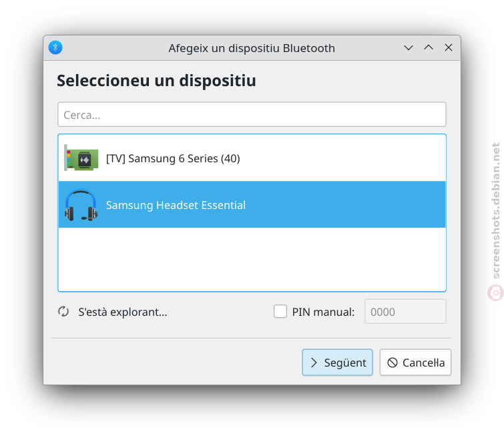Click the cancel circle icon on Cancel·la
The width and height of the screenshot is (504, 436).
click(393, 363)
